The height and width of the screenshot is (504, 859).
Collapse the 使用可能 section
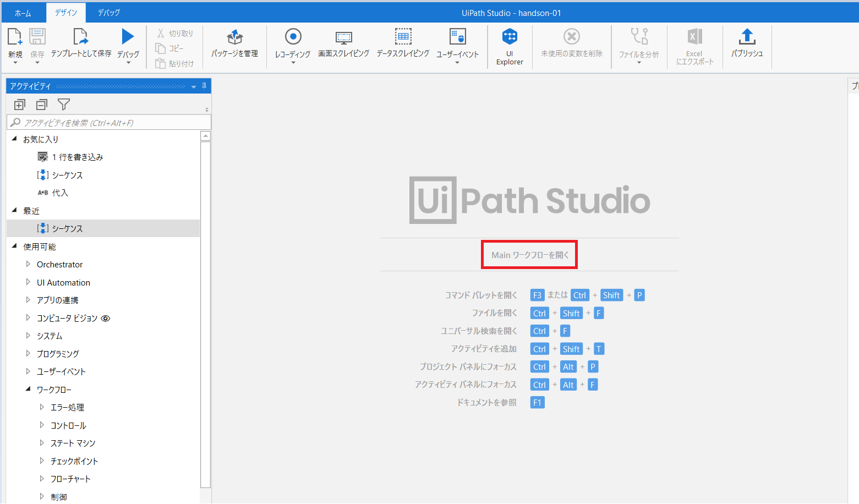tap(14, 246)
